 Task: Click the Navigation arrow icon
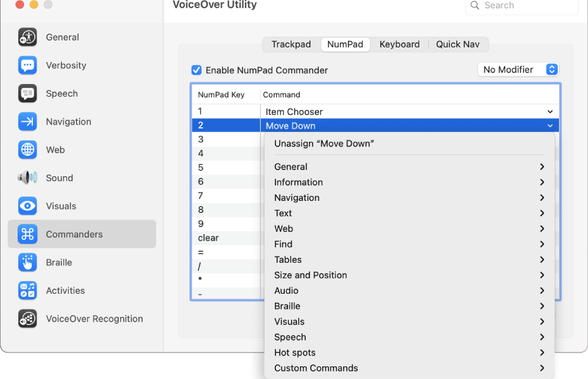pyautogui.click(x=27, y=121)
